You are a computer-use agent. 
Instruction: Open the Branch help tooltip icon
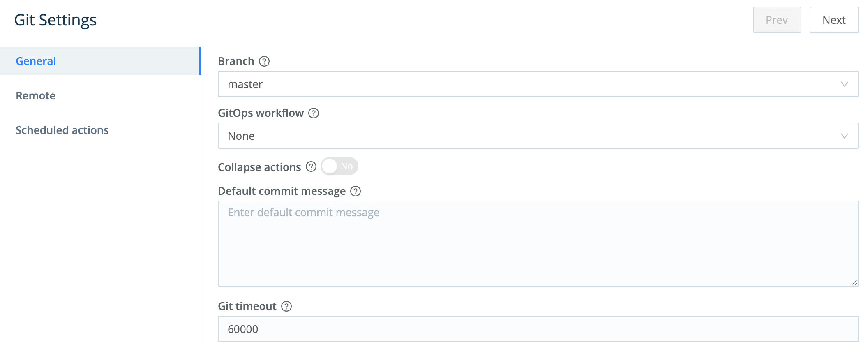coord(265,61)
